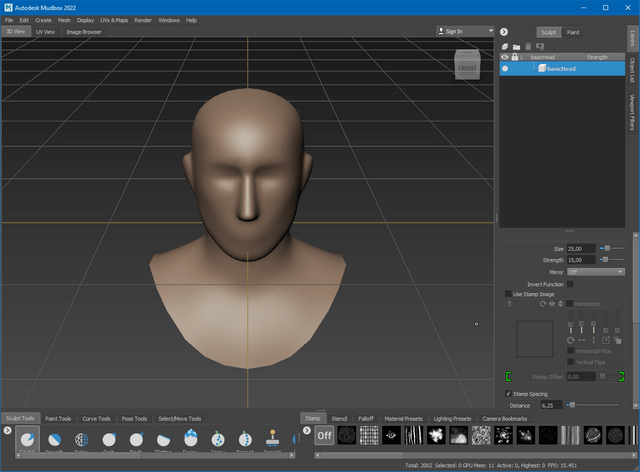Click the New Layer icon
Screen dimensions: 640x472
(x=505, y=46)
